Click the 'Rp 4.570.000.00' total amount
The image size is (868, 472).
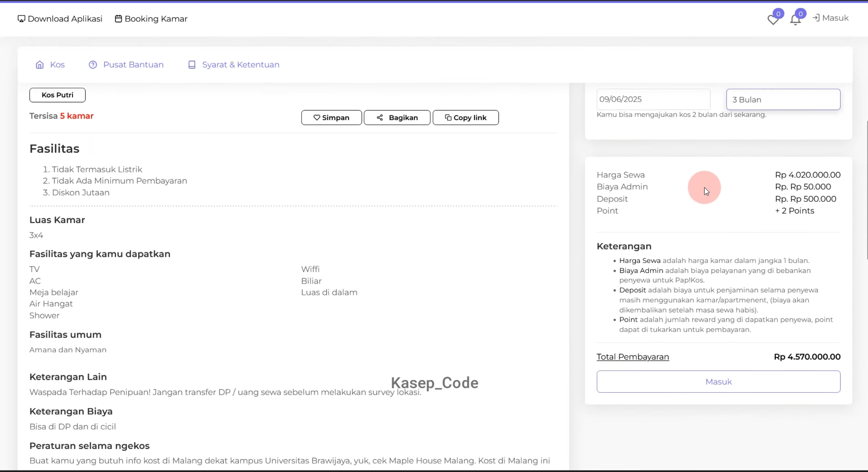[x=807, y=357]
